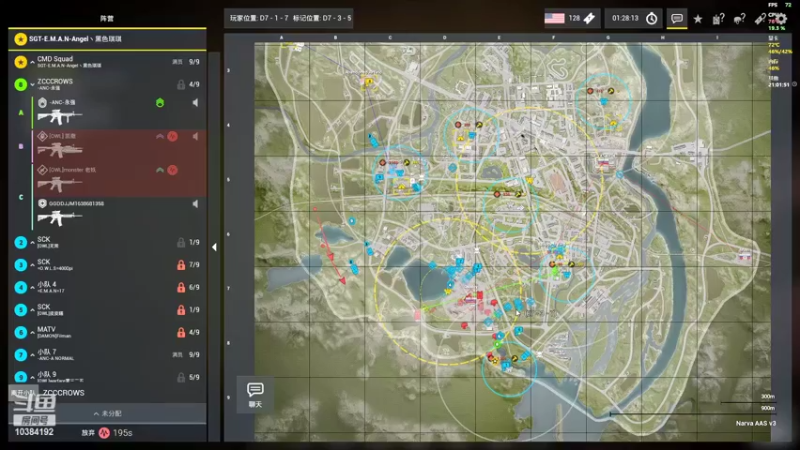Click red downed icon on first red member row

pyautogui.click(x=172, y=136)
